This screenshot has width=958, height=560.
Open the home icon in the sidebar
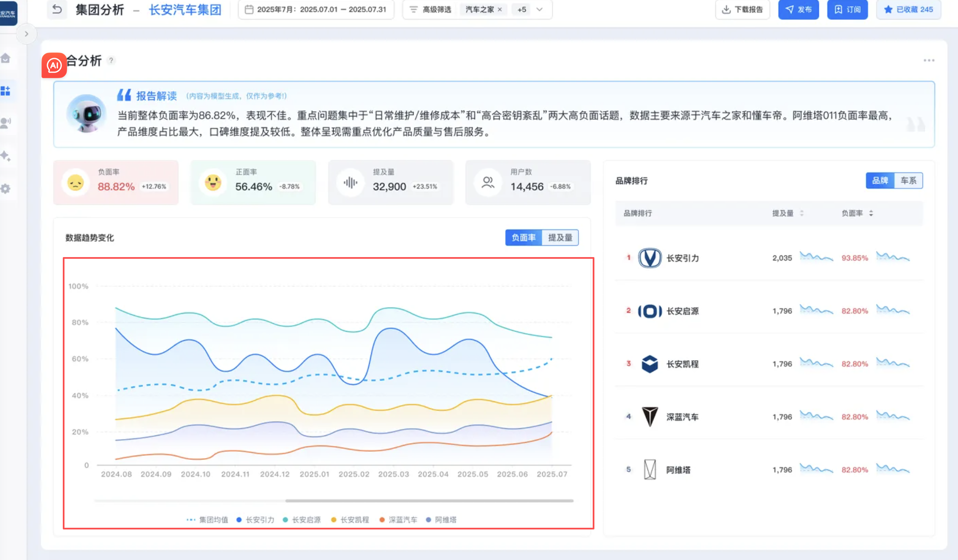click(x=6, y=58)
